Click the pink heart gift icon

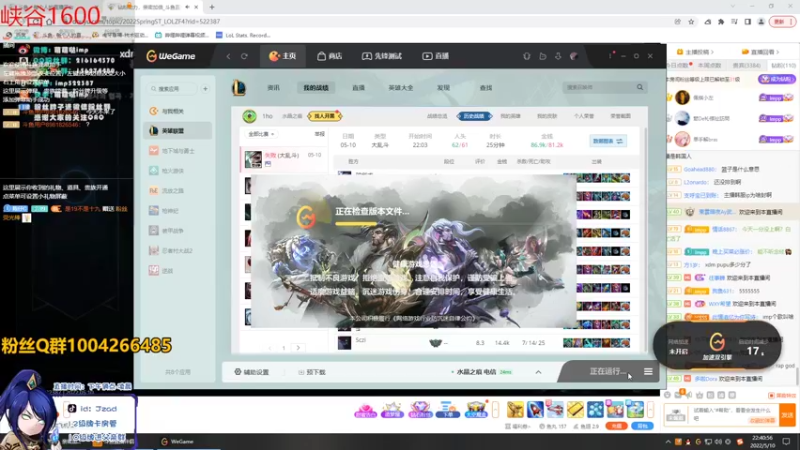365,409
